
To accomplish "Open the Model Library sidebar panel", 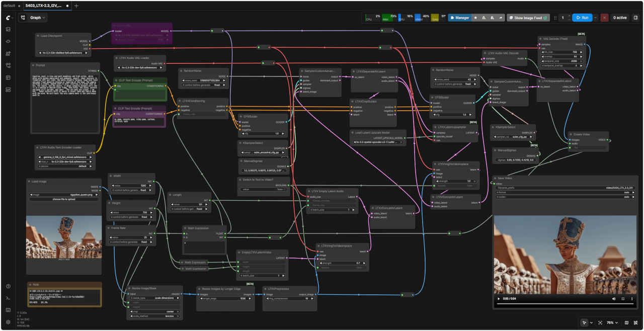I will [x=8, y=53].
